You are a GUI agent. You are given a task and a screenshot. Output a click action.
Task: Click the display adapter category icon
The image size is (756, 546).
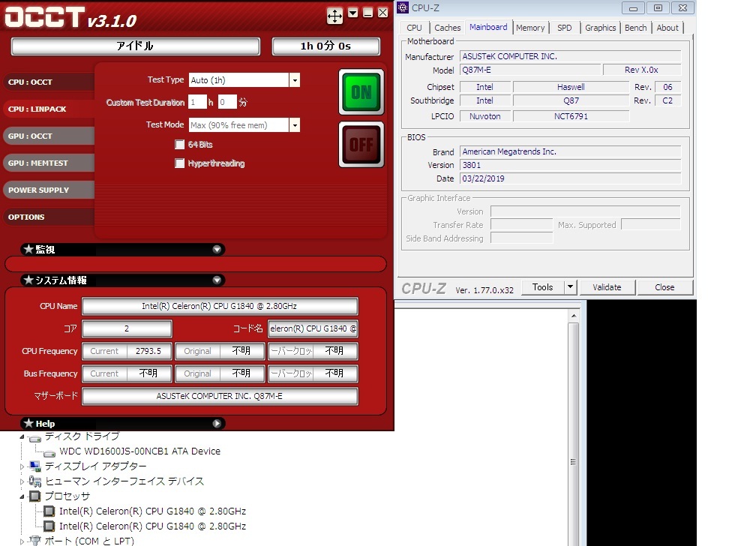point(34,466)
